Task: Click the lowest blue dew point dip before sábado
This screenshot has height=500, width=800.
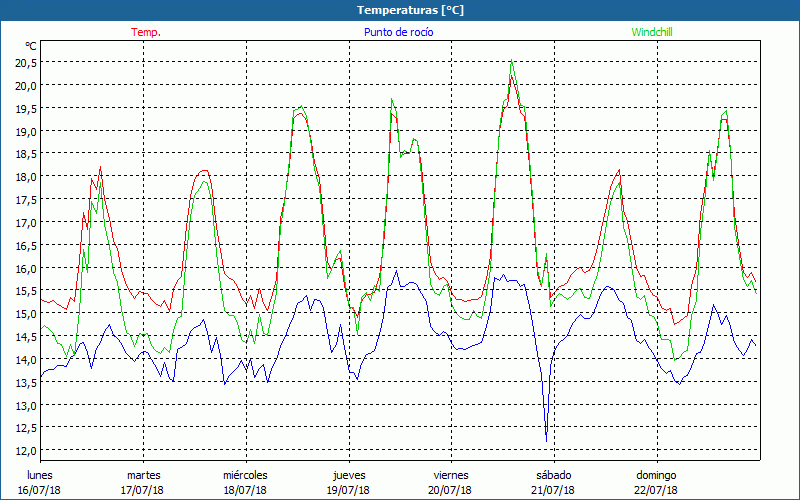Action: point(546,441)
